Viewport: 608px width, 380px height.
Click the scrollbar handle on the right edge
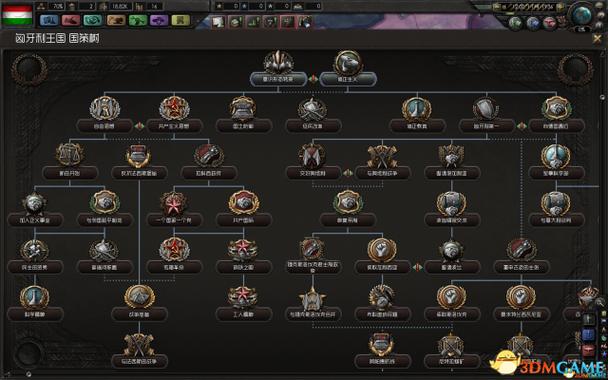[x=603, y=97]
